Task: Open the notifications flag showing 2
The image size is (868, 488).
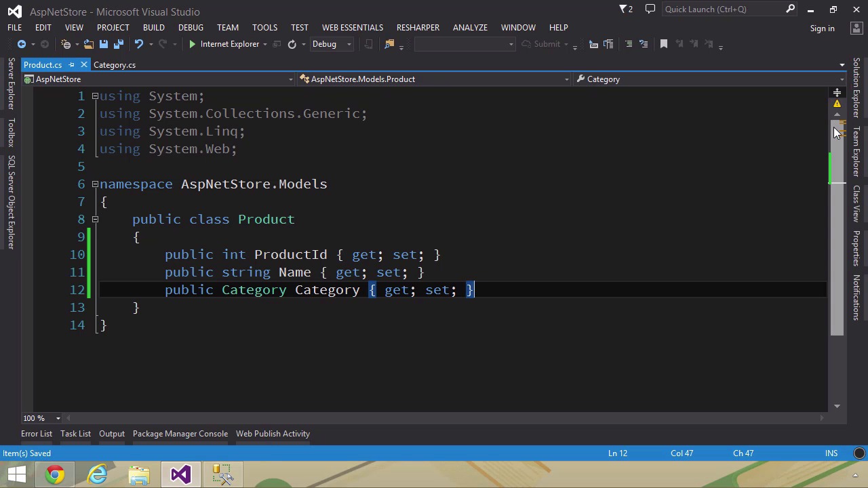Action: click(x=626, y=9)
